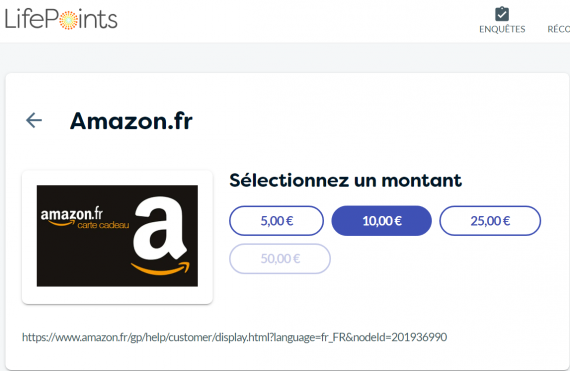
Task: Click the orange Amazon smile arrow
Action: [160, 268]
